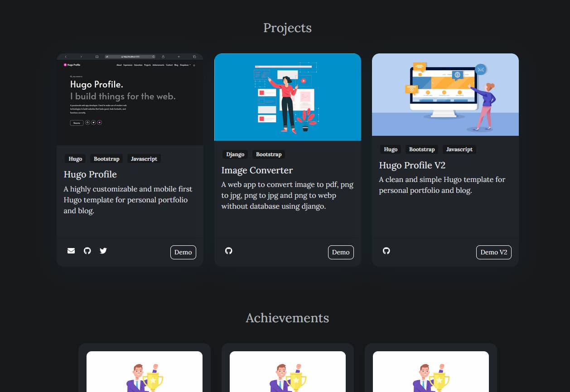Click the Twitter bird icon in Hugo Profile card
The image size is (570, 392).
point(103,251)
